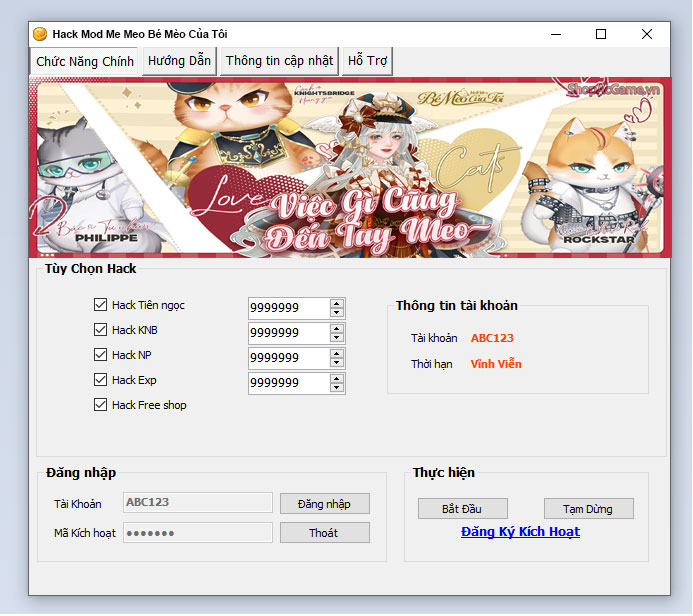
Task: Decrease the Hack NP value with down arrow
Action: pos(337,363)
